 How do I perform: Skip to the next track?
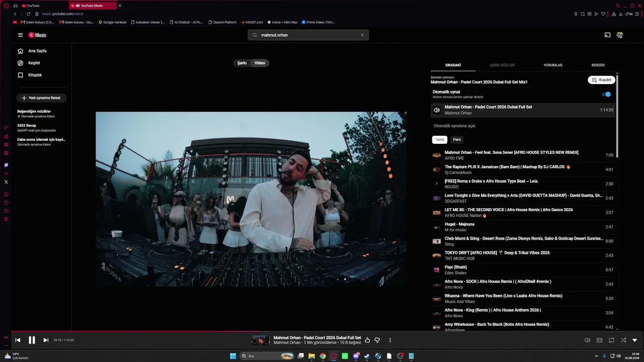[46, 340]
